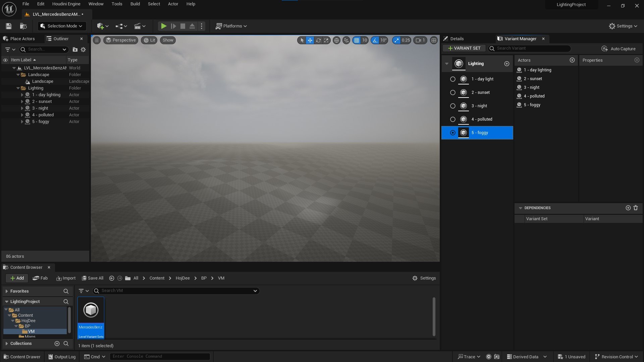This screenshot has height=362, width=644.
Task: Click the save current level icon
Action: (9, 26)
